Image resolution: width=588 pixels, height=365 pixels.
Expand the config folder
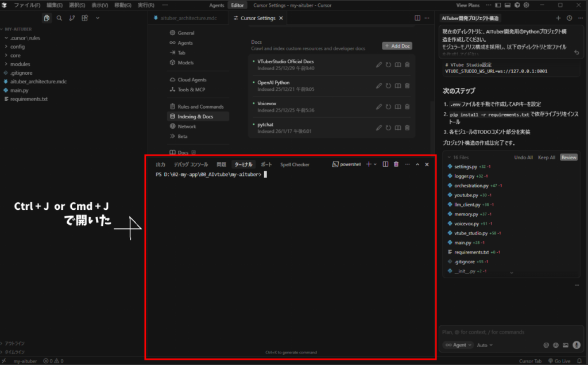coord(17,47)
